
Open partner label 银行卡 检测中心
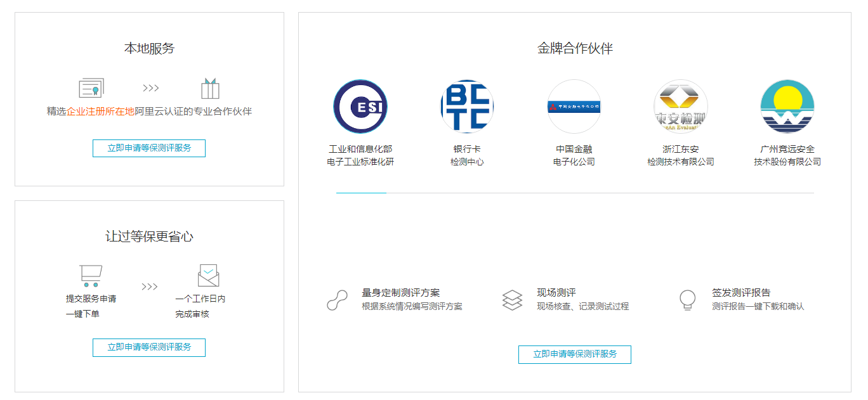(467, 155)
